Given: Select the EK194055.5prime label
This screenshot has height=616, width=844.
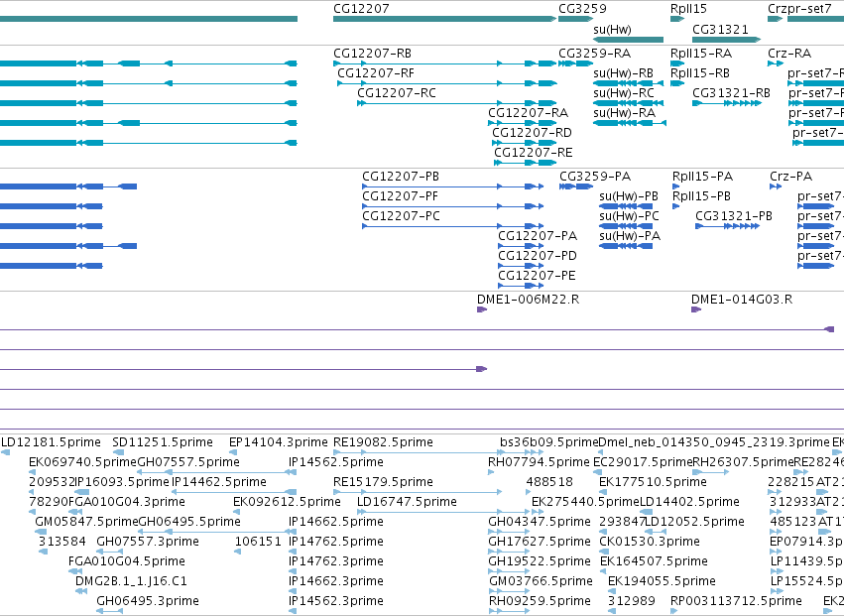Looking at the screenshot, I should click(x=662, y=581).
